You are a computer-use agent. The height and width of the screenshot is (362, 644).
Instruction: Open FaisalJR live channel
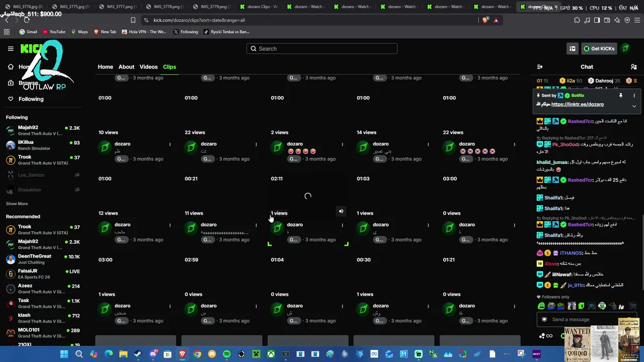coord(43,274)
